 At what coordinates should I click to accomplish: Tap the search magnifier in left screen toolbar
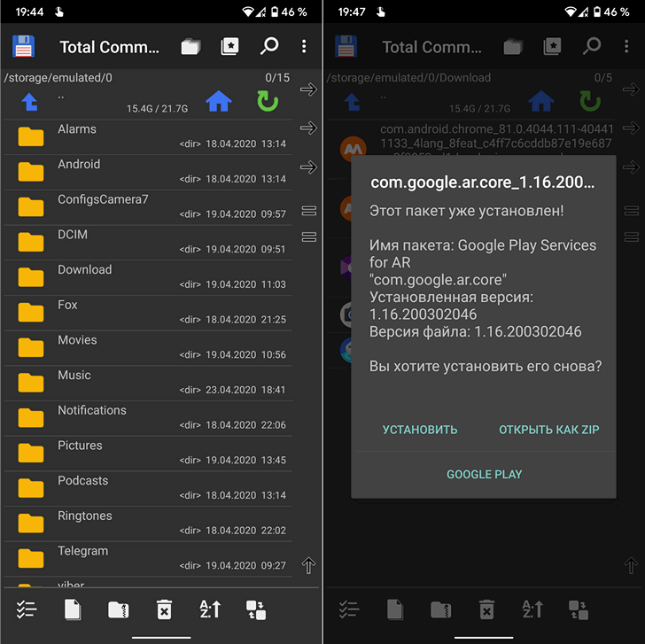[x=269, y=46]
